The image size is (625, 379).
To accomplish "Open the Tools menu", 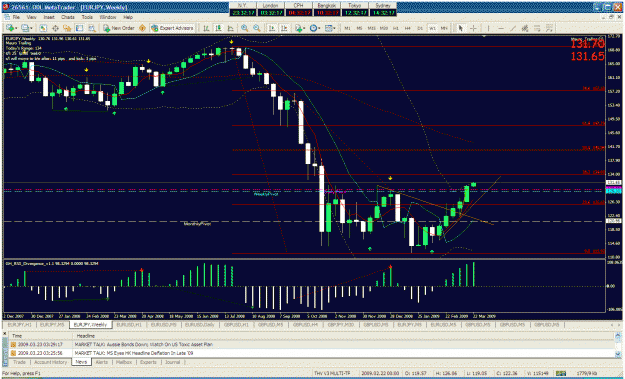I will click(x=87, y=17).
